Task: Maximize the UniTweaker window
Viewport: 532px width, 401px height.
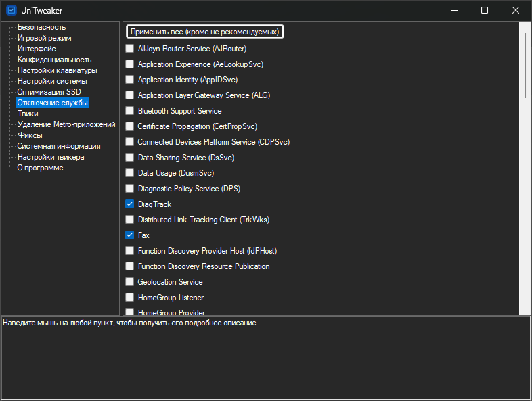Action: tap(485, 10)
